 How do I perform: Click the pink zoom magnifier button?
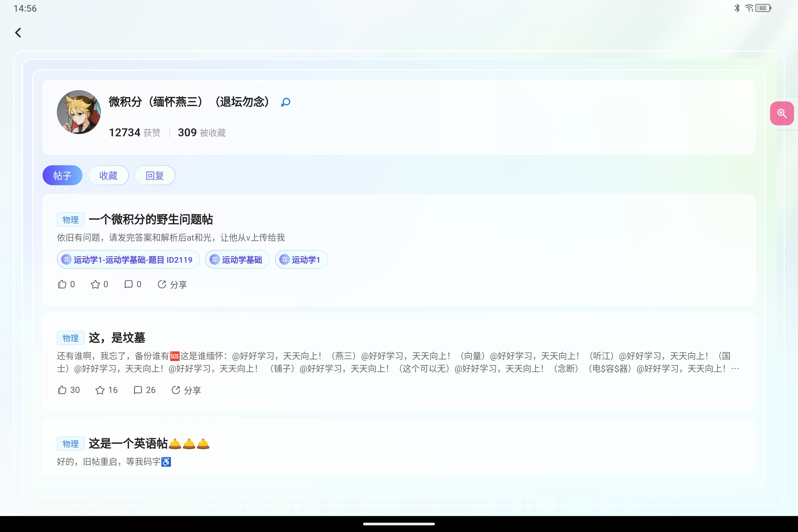pyautogui.click(x=782, y=113)
